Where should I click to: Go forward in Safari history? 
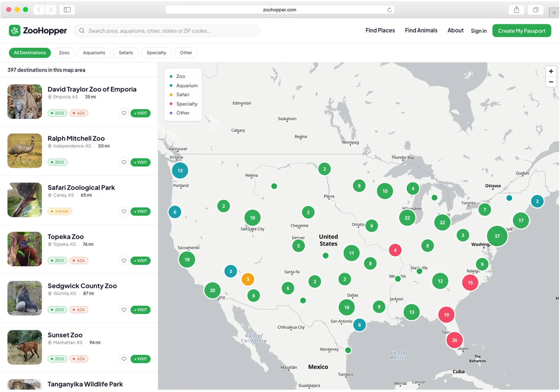pyautogui.click(x=51, y=10)
